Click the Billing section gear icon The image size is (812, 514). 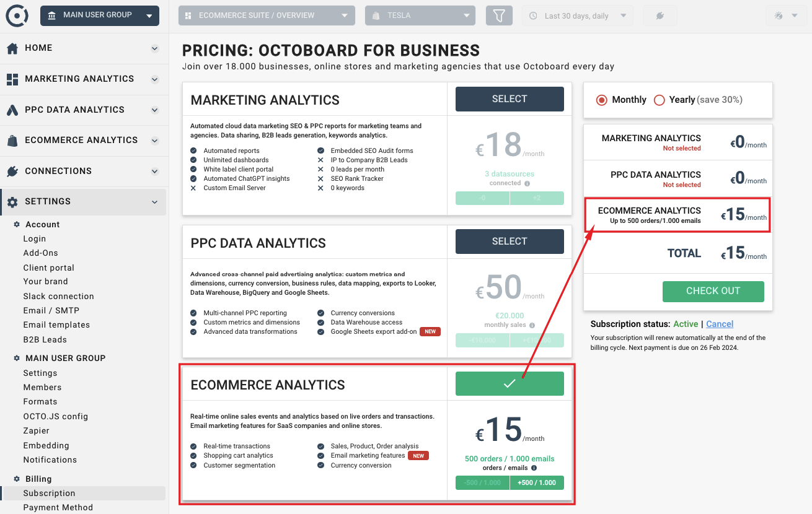[x=17, y=479]
